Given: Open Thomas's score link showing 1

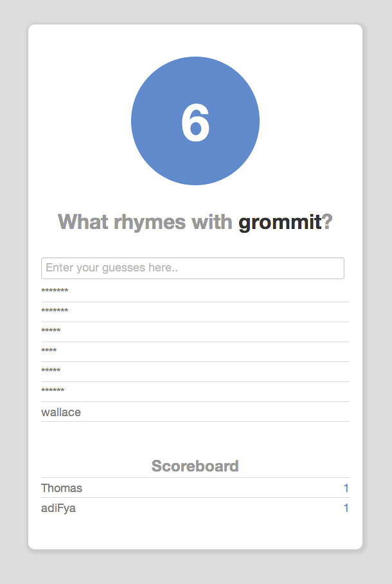Looking at the screenshot, I should [x=346, y=488].
